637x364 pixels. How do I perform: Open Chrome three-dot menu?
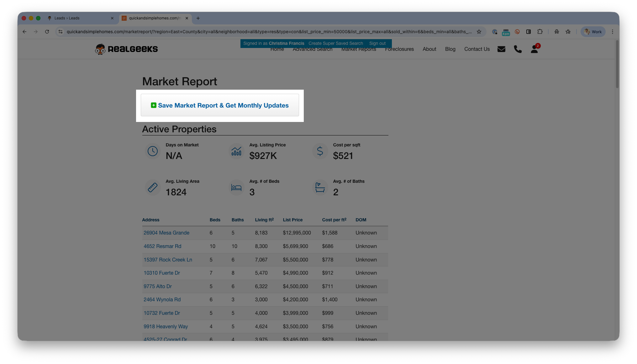(x=613, y=32)
